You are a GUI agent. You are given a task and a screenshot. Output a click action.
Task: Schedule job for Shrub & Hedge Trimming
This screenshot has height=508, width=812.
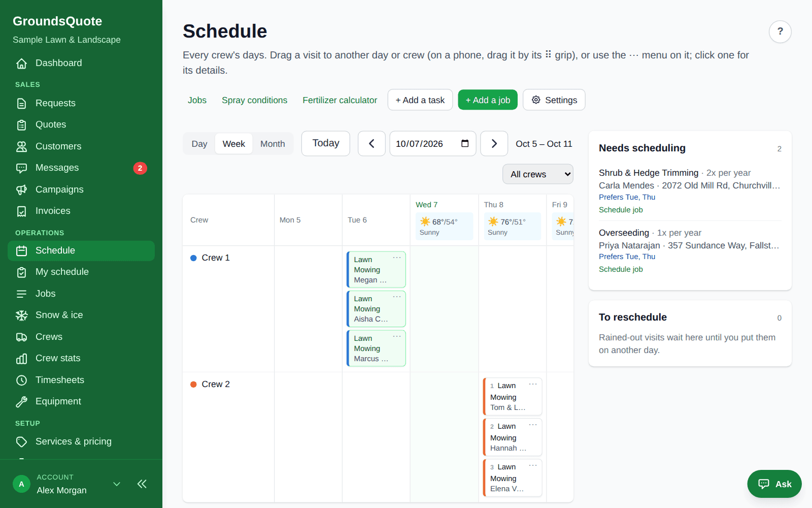[621, 210]
